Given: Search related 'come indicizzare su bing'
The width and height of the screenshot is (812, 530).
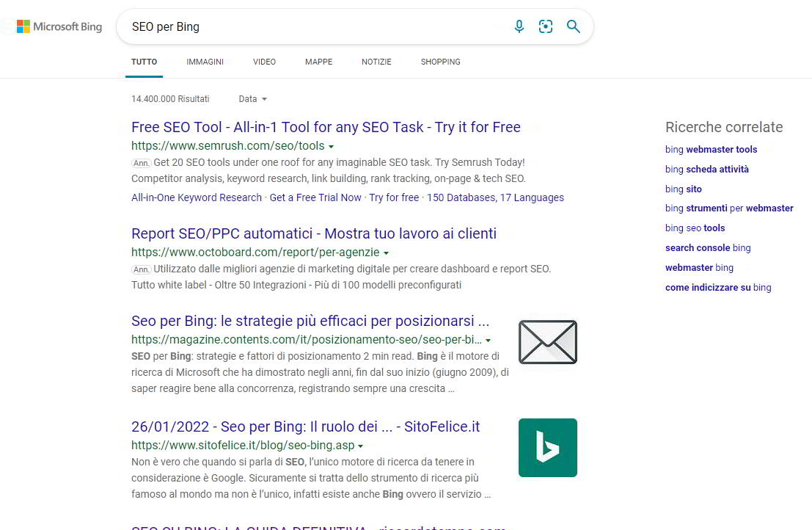Looking at the screenshot, I should 718,287.
